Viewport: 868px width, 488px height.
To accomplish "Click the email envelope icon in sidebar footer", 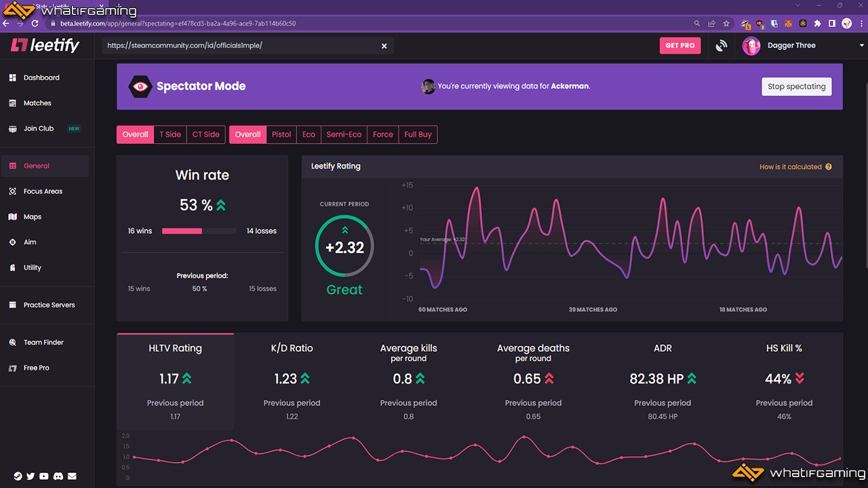I will [x=72, y=476].
